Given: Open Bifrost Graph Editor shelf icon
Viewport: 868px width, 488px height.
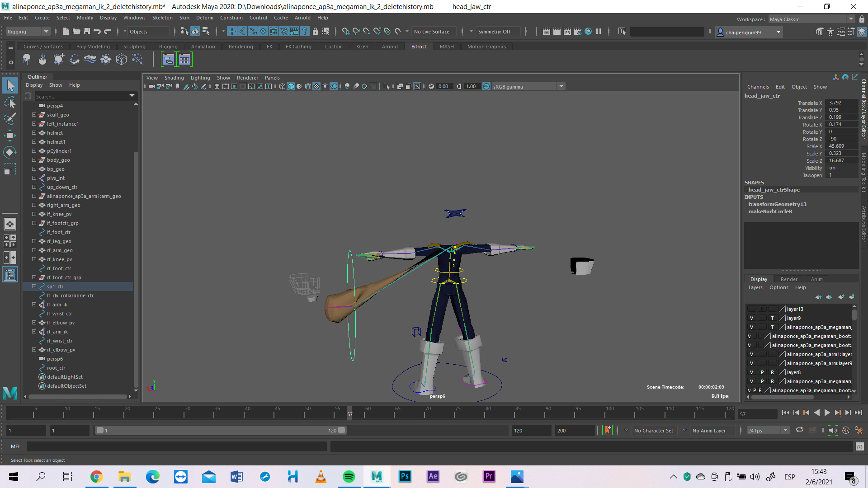Looking at the screenshot, I should click(168, 59).
